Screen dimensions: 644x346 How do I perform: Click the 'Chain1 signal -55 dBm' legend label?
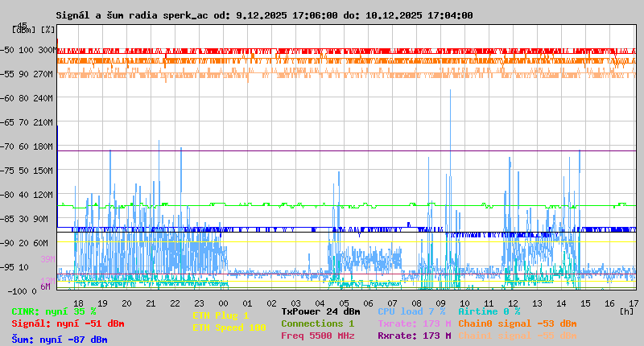pyautogui.click(x=518, y=336)
